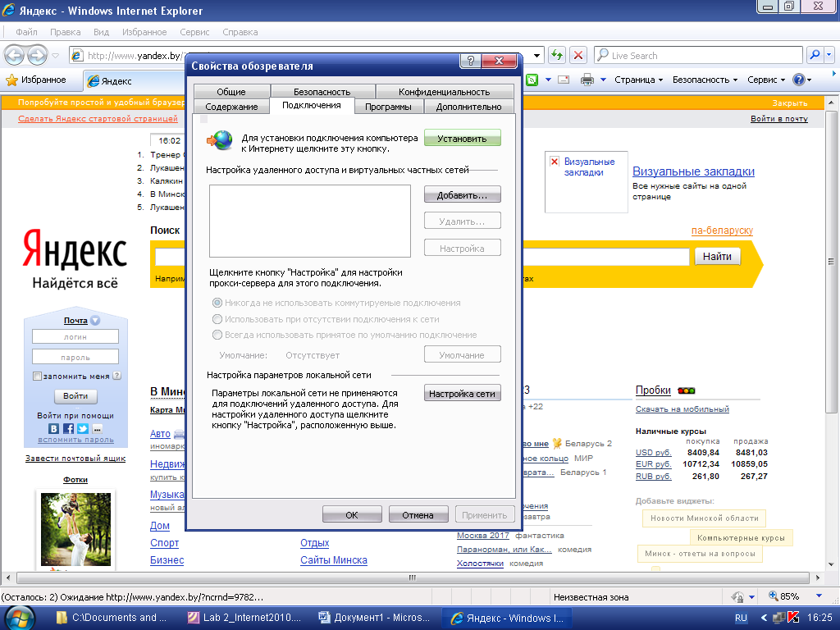840x630 pixels.
Task: Click the green Refresh page icon
Action: pyautogui.click(x=557, y=55)
